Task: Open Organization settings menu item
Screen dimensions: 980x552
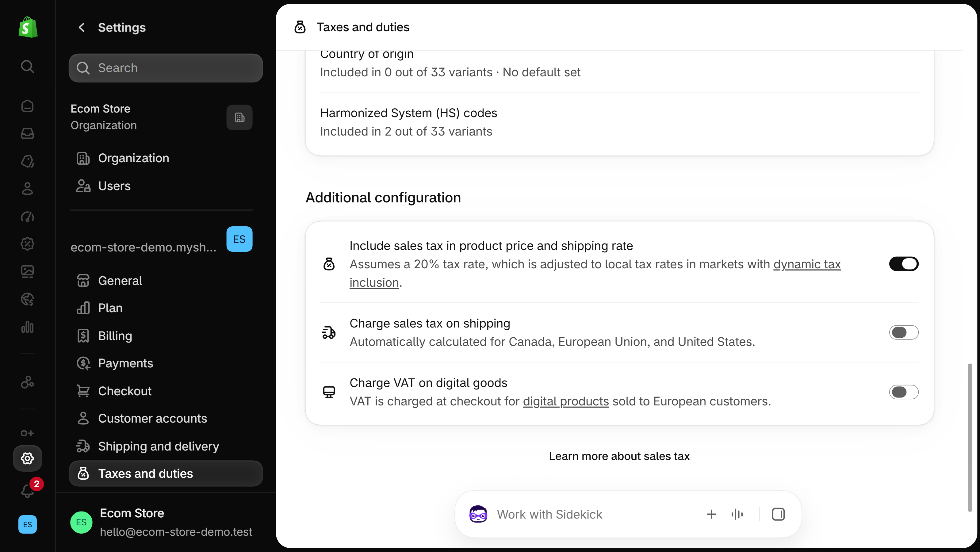Action: point(166,158)
